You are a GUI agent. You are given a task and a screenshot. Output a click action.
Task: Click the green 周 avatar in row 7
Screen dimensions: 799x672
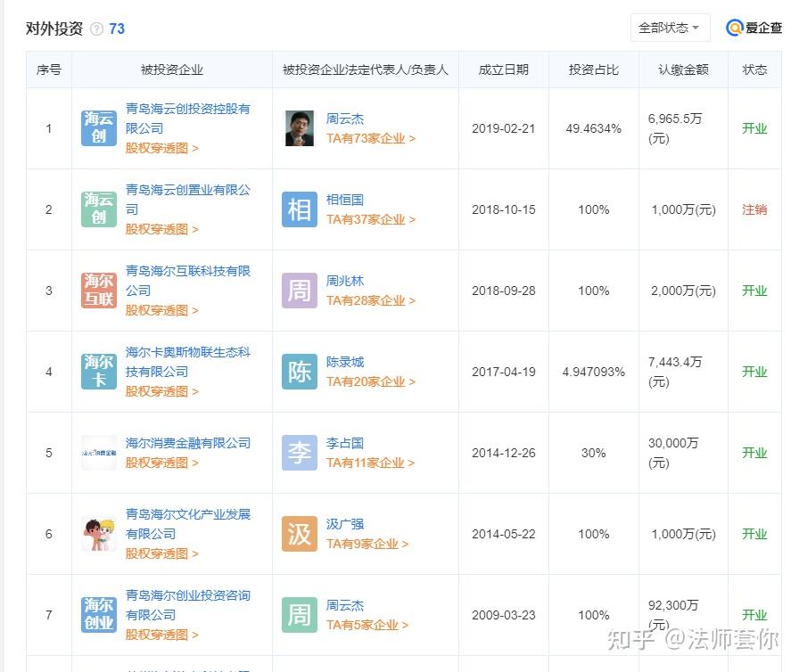point(300,614)
